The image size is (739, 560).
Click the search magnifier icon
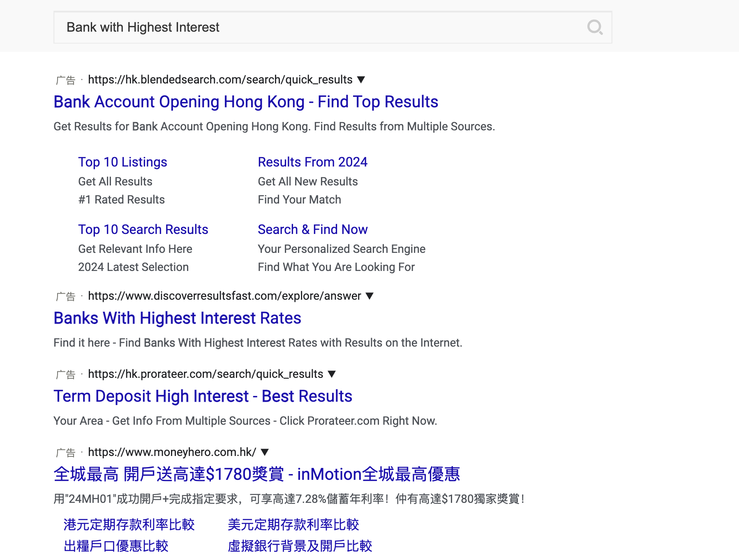click(596, 27)
